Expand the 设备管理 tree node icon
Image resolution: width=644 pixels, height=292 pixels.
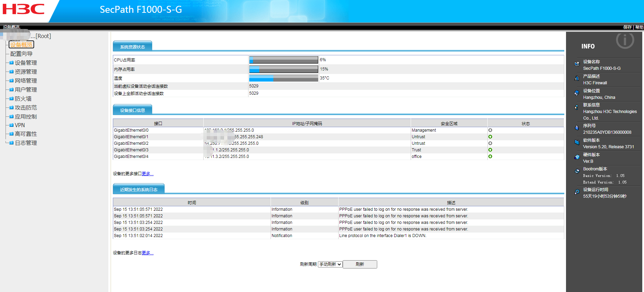(x=11, y=63)
